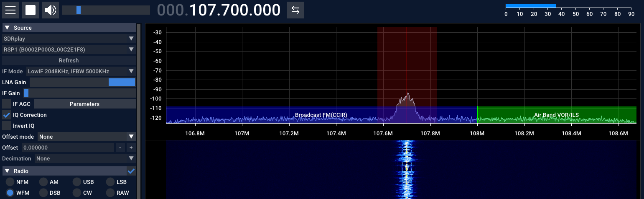Adjust the volume slider

pos(106,10)
